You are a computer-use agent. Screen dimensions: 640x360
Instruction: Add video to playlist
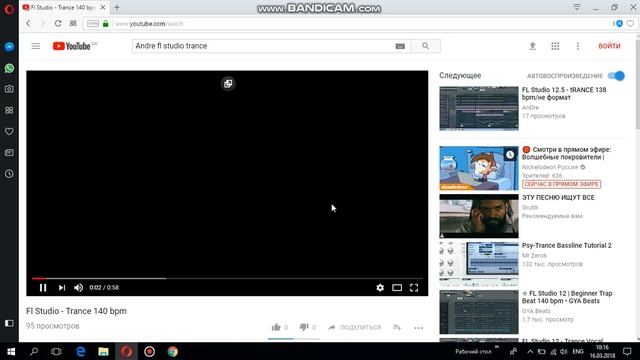(x=397, y=327)
